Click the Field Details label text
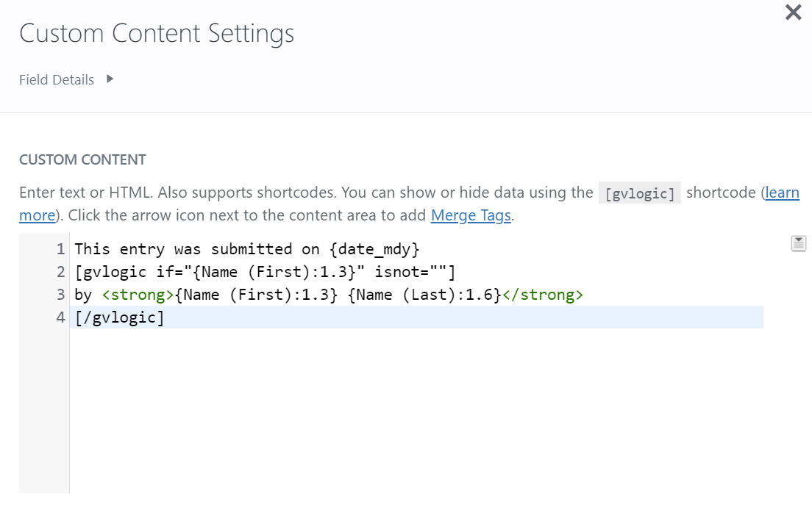Image resolution: width=812 pixels, height=510 pixels. [57, 79]
